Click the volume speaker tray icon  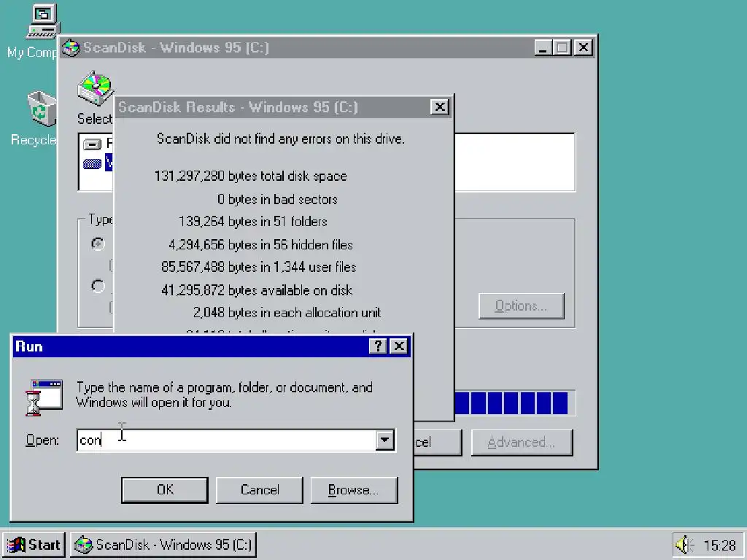[684, 545]
